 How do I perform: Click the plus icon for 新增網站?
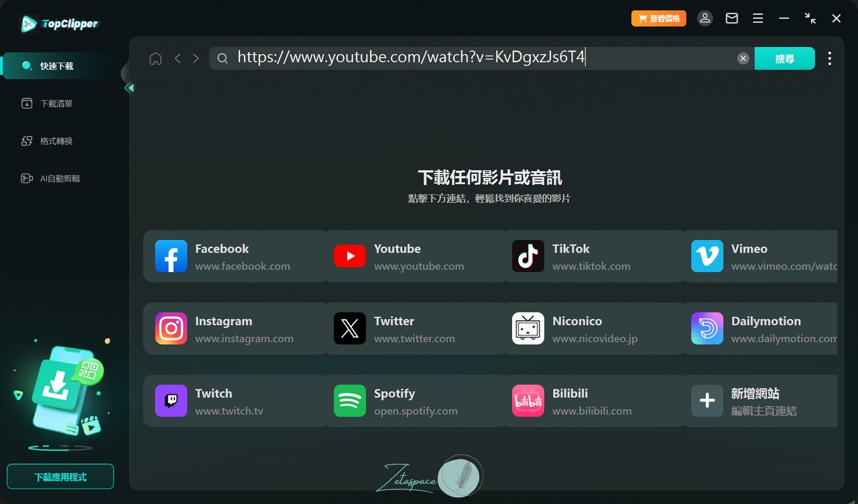[707, 401]
